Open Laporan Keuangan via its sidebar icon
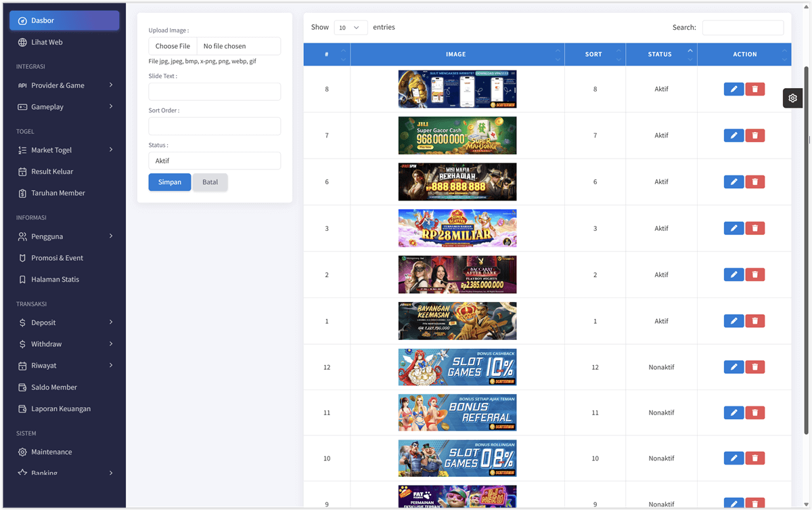This screenshot has height=510, width=812. tap(24, 408)
